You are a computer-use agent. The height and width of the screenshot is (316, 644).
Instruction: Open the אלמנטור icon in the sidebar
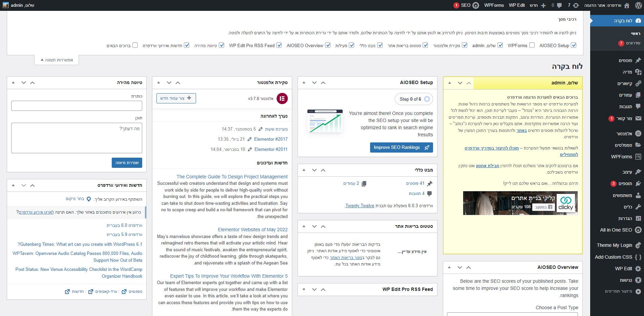click(x=638, y=134)
